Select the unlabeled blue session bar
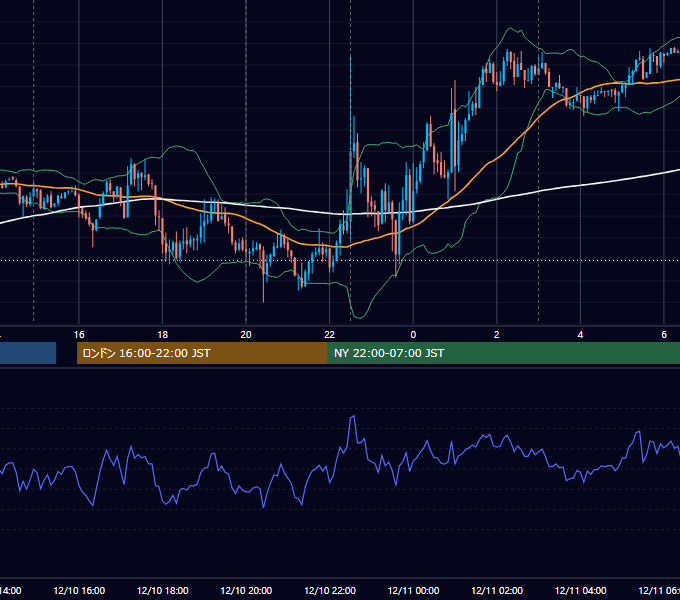 pos(28,353)
